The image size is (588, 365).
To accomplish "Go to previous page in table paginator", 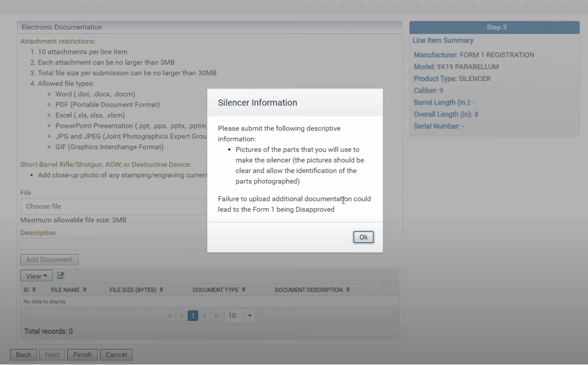I will tap(181, 316).
